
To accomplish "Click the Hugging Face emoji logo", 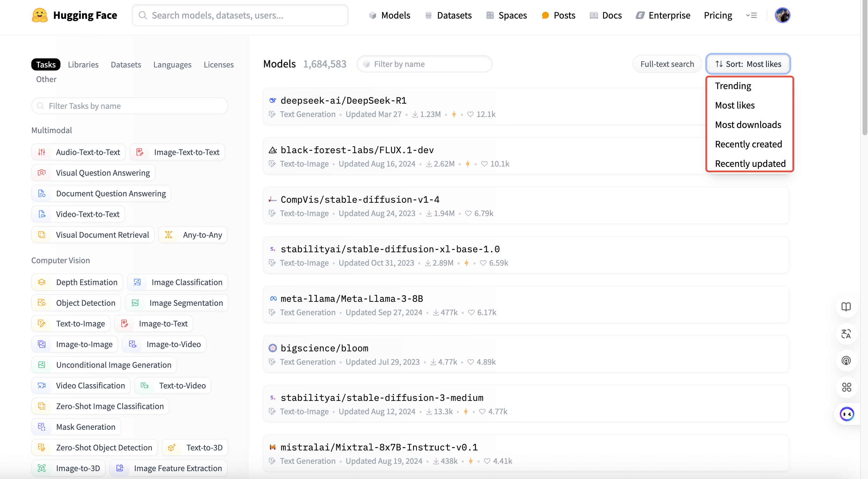I will coord(40,15).
